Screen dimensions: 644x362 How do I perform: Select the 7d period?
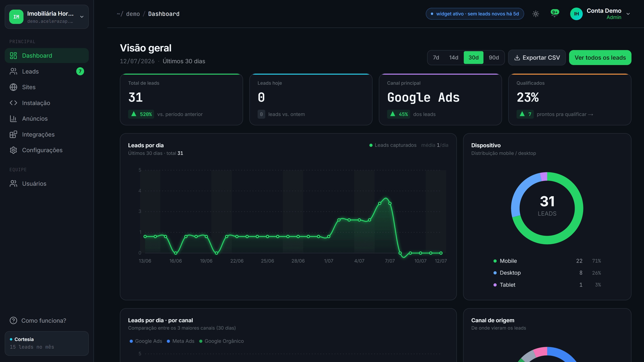(x=436, y=58)
